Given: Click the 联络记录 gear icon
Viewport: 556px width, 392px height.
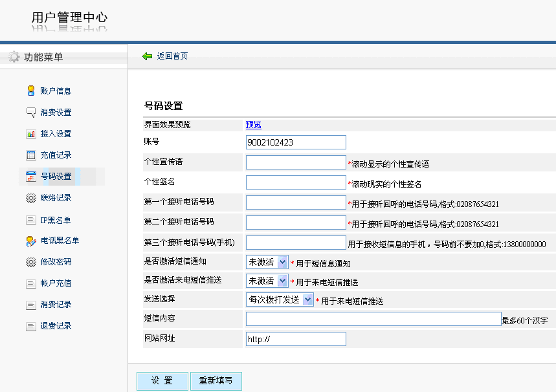Looking at the screenshot, I should click(30, 198).
